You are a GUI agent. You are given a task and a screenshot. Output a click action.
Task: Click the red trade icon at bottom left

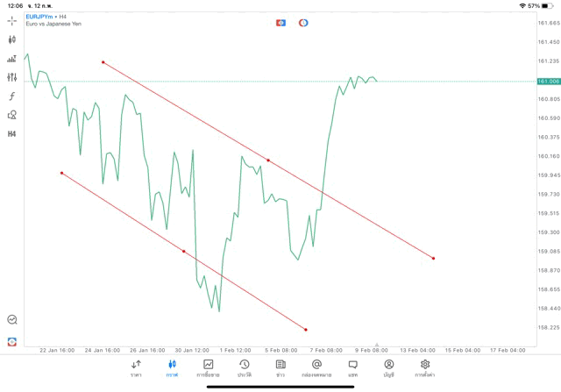tap(11, 342)
